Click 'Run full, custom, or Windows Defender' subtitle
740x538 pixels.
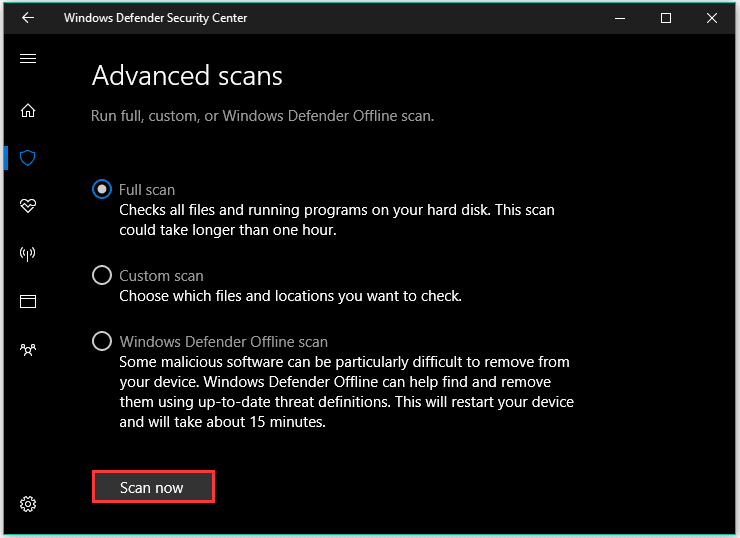tap(262, 116)
